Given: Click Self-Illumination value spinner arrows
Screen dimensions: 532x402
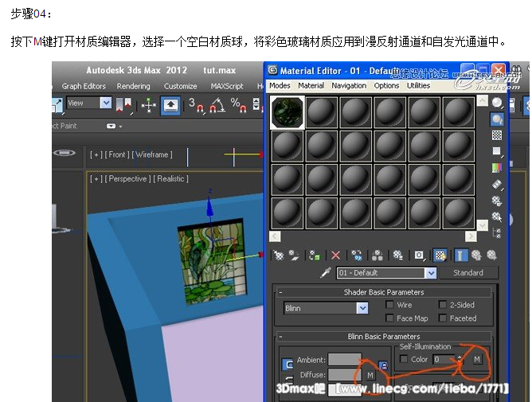Looking at the screenshot, I should click(x=460, y=359).
